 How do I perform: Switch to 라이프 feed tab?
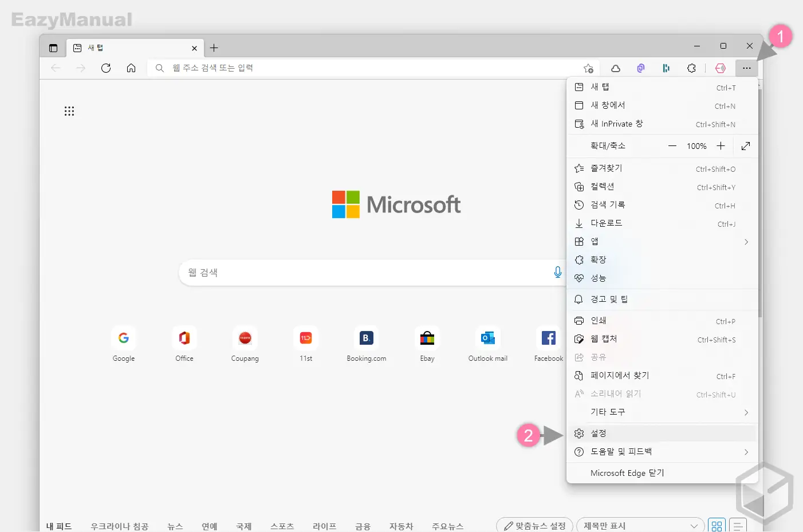(324, 526)
